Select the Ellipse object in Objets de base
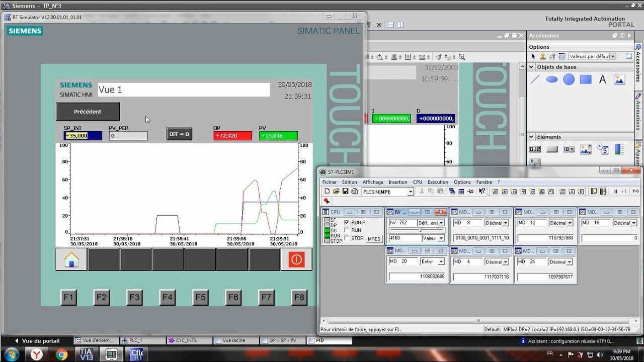The height and width of the screenshot is (362, 644). click(552, 79)
